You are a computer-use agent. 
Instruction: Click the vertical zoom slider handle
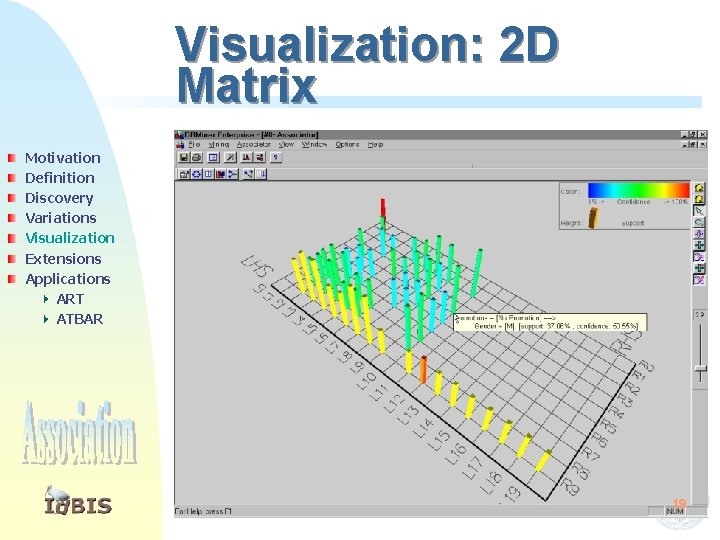700,369
